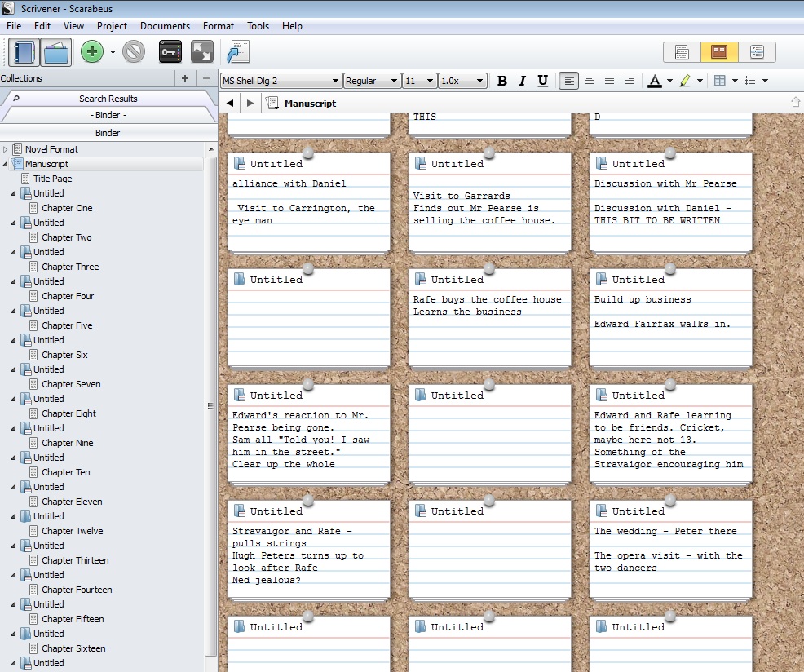The image size is (804, 672).
Task: Toggle italic formatting
Action: pyautogui.click(x=523, y=81)
